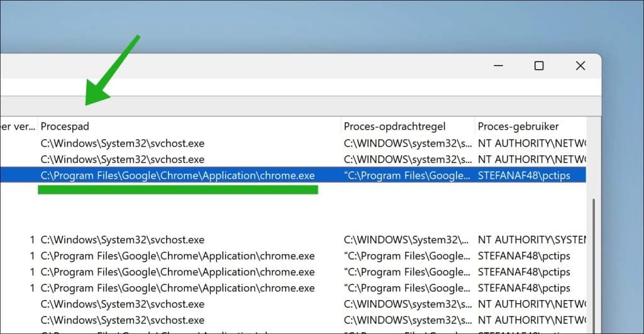Click STEFANAF48\pctips user in highlighted row
The height and width of the screenshot is (334, 644).
524,175
